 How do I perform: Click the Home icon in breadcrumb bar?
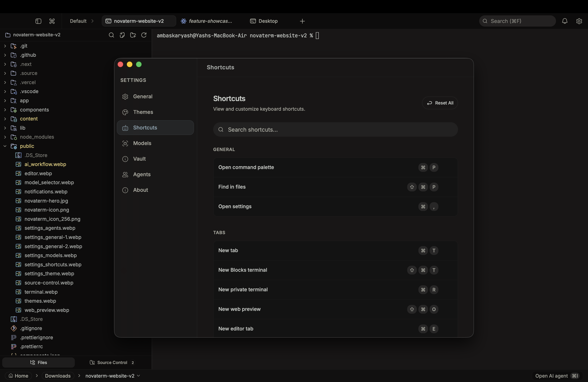(x=11, y=376)
